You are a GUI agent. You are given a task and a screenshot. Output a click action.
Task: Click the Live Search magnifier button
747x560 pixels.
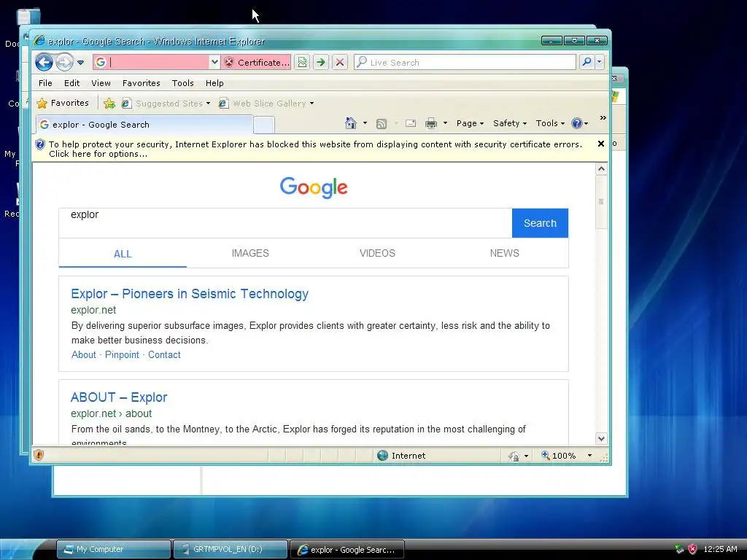tap(587, 62)
